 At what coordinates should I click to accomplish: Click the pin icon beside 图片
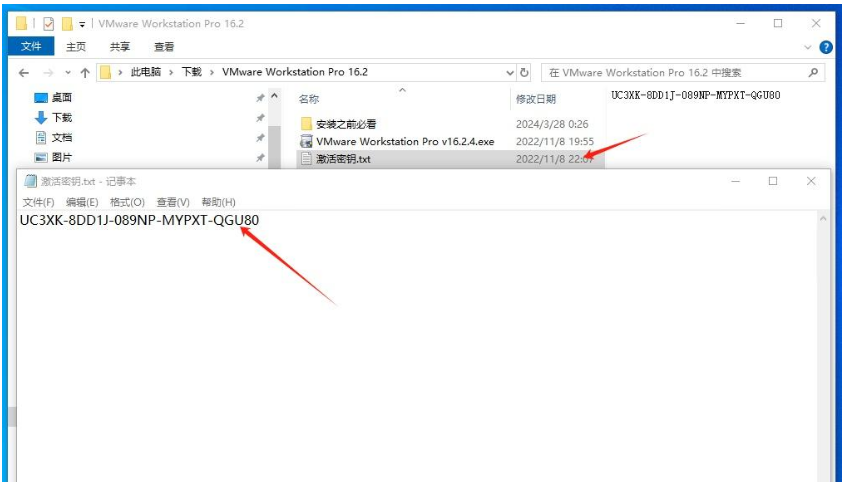[x=260, y=158]
